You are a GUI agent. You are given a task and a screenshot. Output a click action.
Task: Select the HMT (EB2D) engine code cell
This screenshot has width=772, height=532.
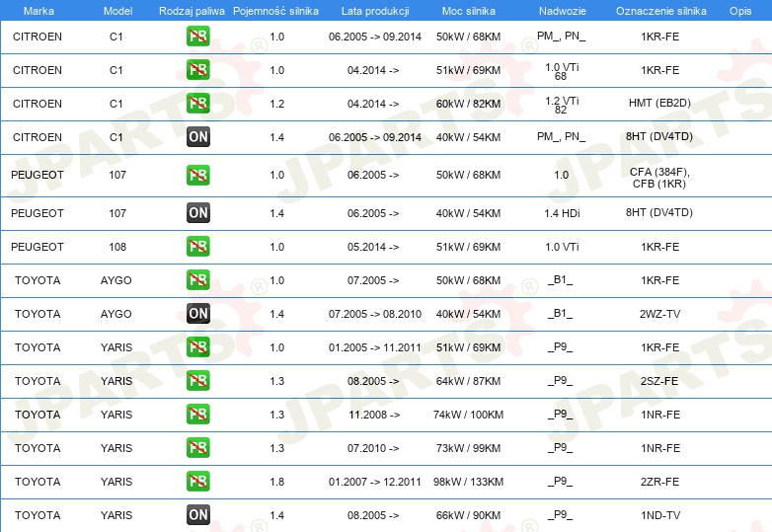(x=659, y=103)
